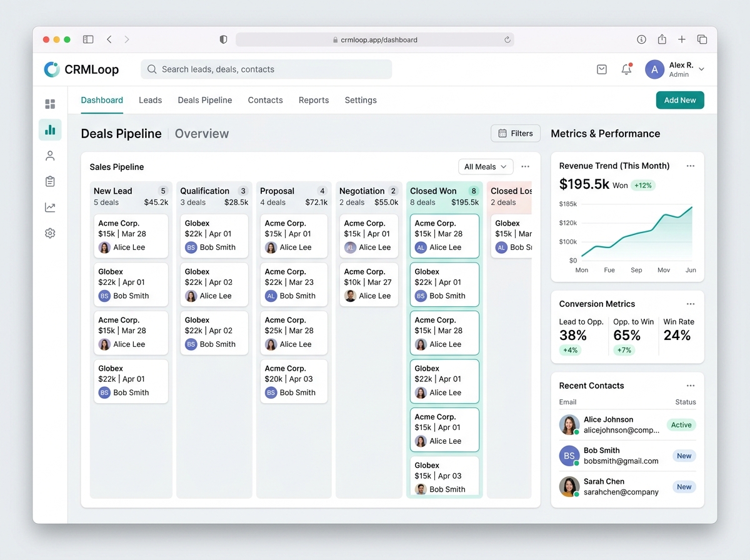Image resolution: width=750 pixels, height=560 pixels.
Task: Click the CRMLoop logo
Action: coord(81,69)
